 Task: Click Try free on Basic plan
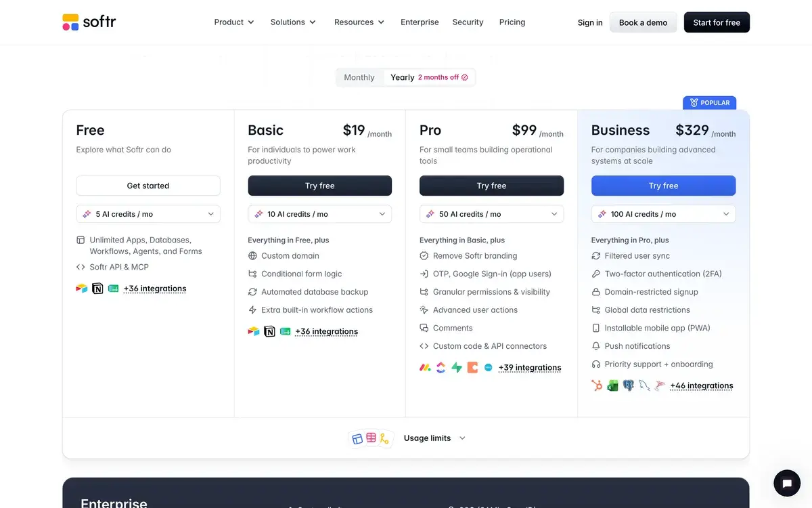point(320,186)
